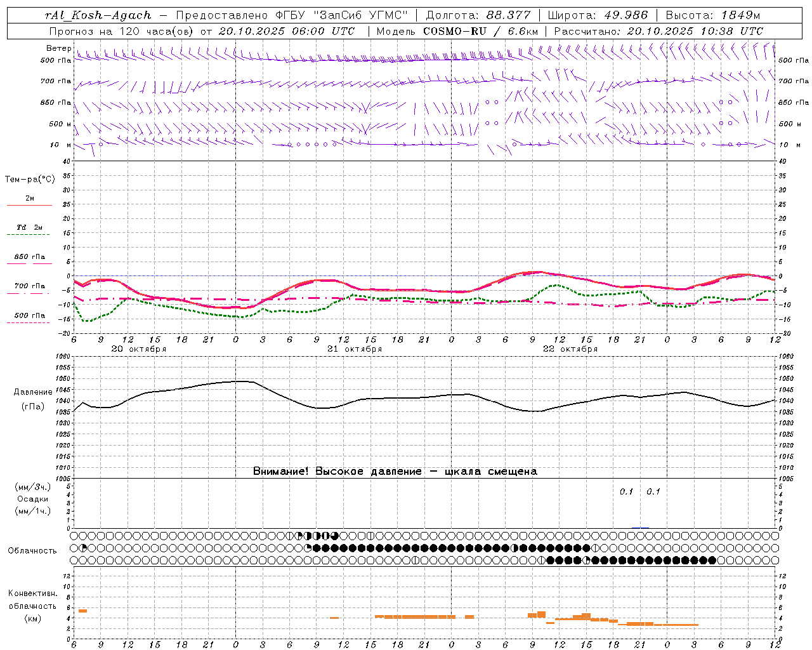Select the 21 октября date label
Viewport: 812px width, 650px height.
pos(355,349)
